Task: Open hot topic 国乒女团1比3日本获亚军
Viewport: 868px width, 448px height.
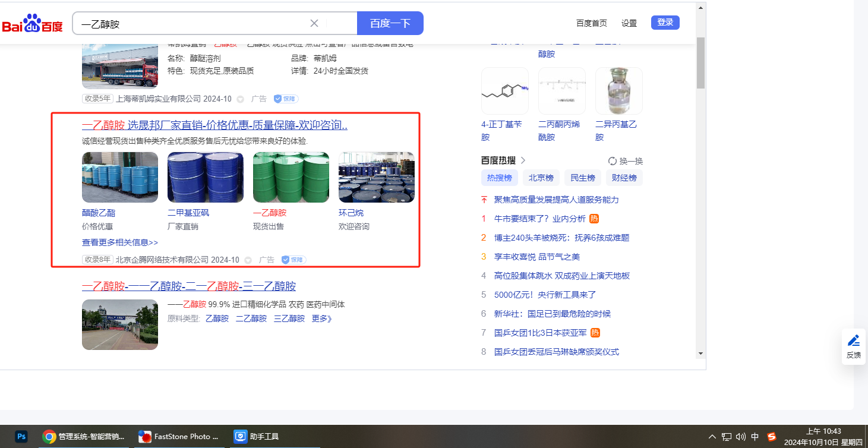Action: (x=541, y=333)
